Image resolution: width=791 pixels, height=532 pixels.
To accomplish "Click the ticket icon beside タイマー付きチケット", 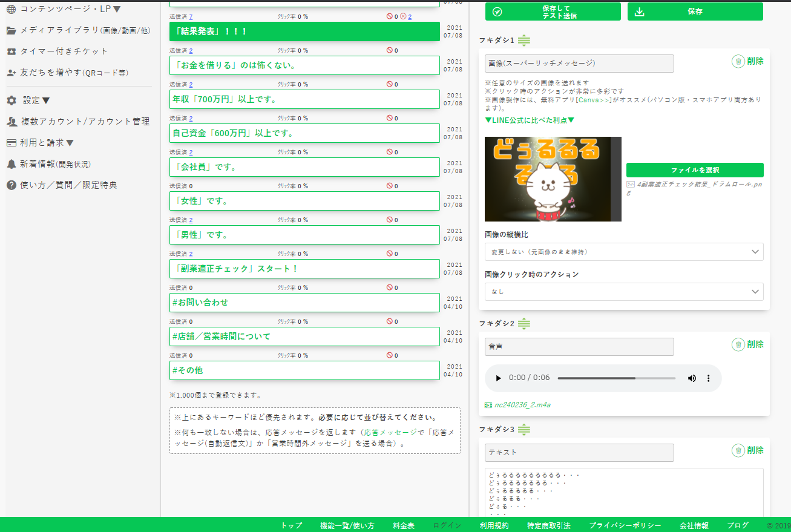I will [11, 51].
